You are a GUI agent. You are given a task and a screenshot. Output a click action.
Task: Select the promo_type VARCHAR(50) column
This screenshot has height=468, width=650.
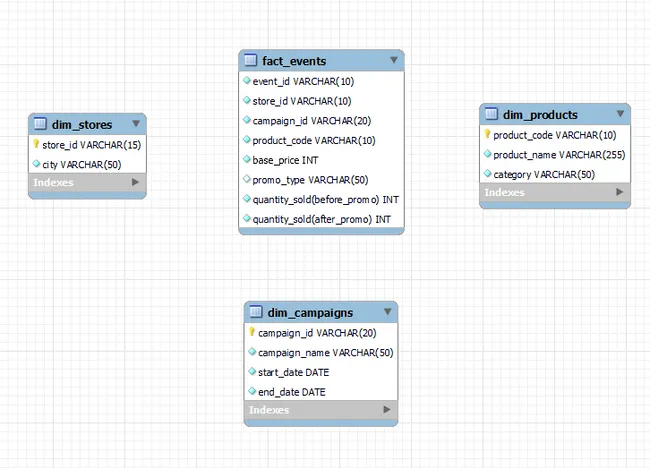(x=310, y=180)
